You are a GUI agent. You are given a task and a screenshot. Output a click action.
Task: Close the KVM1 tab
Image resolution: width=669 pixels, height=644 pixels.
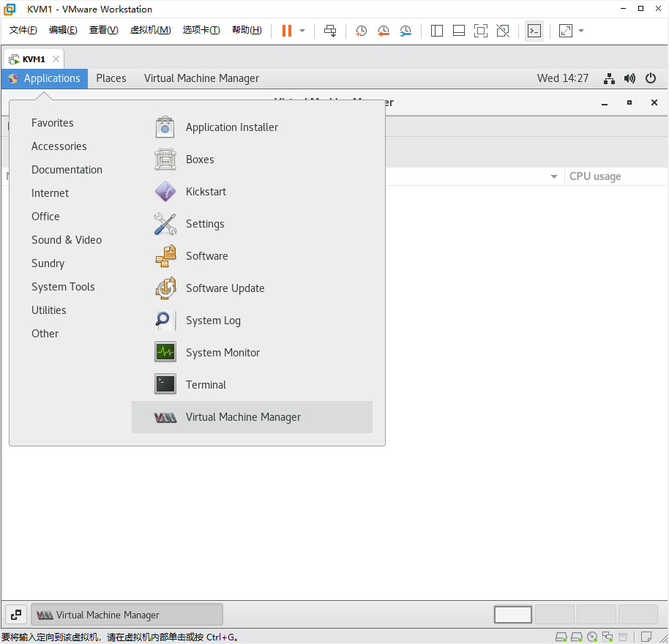tap(56, 59)
